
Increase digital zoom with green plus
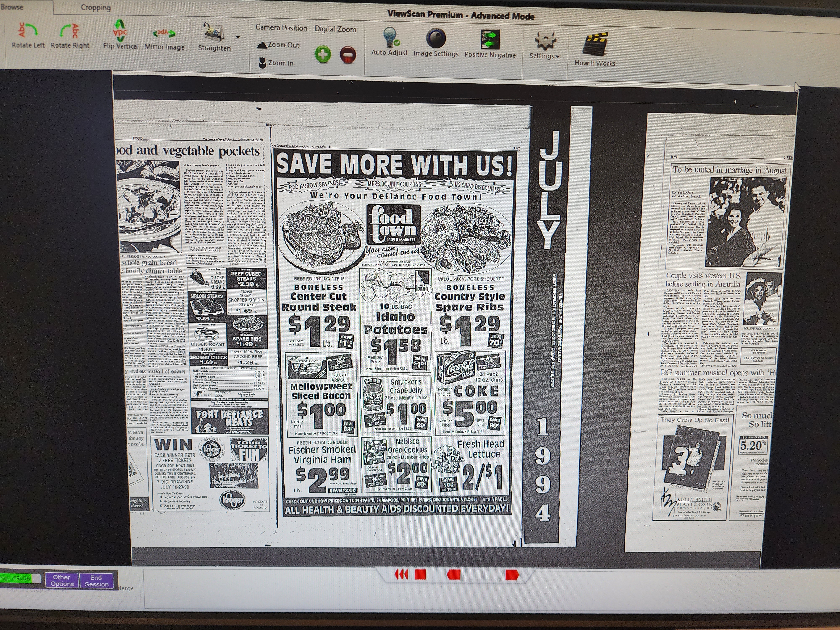click(323, 54)
